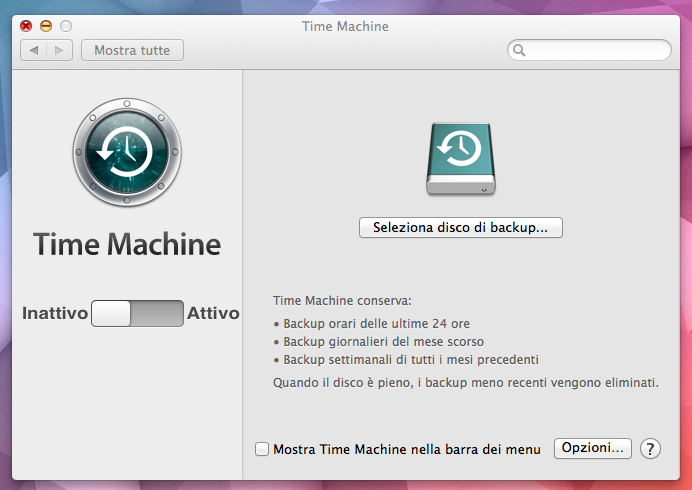Click the magnifying glass search icon
Screen dimensions: 692x490
(x=519, y=50)
